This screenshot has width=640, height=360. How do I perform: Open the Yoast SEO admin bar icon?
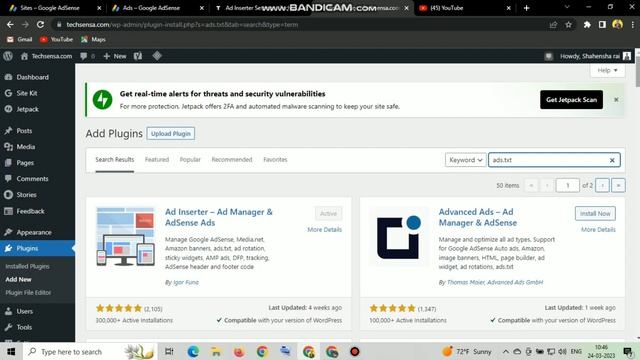pyautogui.click(x=138, y=56)
